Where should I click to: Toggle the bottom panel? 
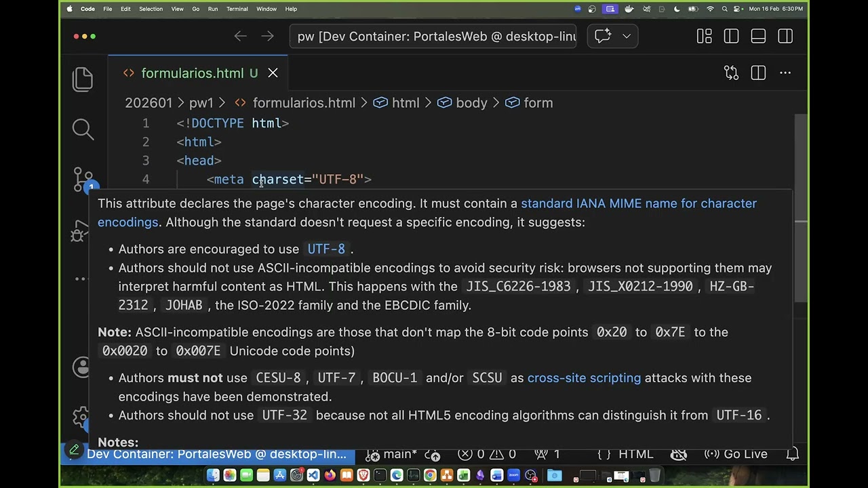tap(758, 36)
